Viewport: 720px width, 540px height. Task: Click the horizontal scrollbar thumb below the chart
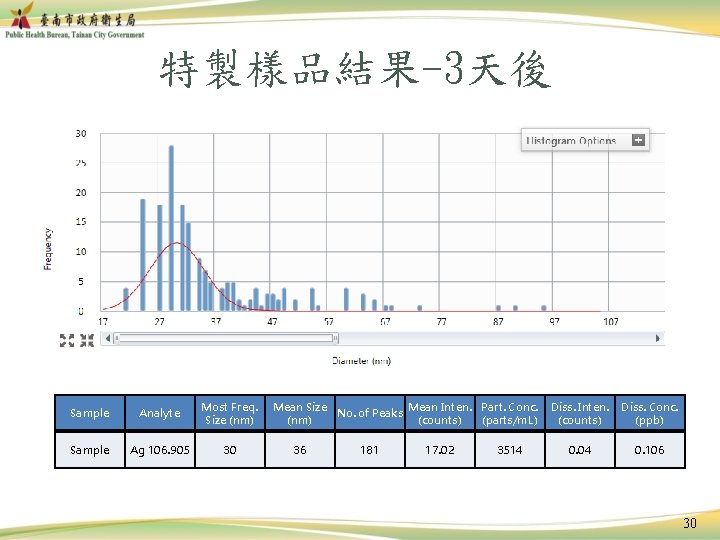pyautogui.click(x=226, y=338)
